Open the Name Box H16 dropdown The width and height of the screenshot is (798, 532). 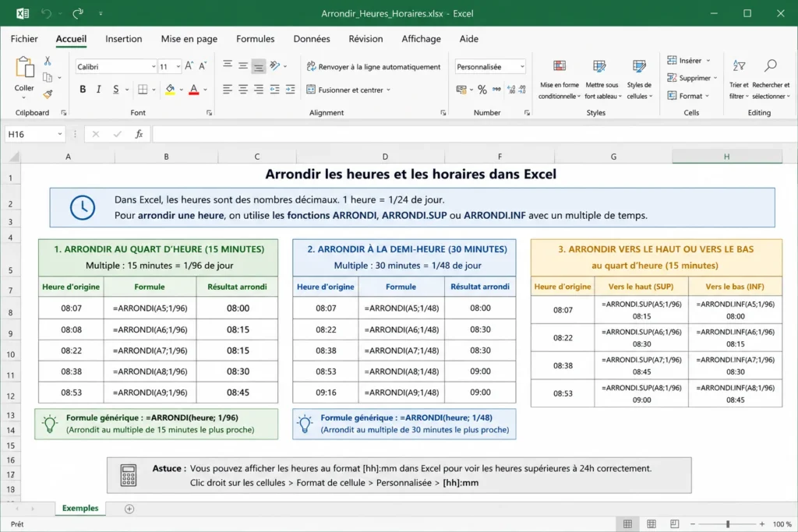coord(59,134)
